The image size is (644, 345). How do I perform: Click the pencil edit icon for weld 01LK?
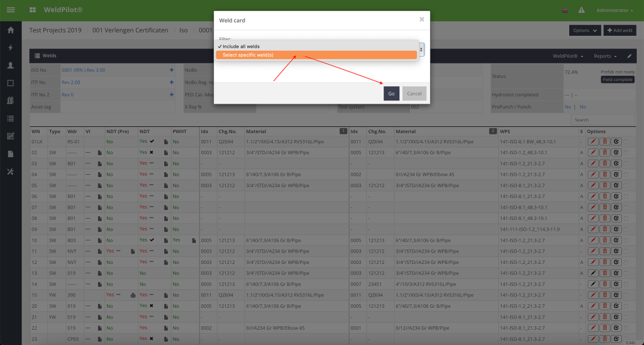592,142
